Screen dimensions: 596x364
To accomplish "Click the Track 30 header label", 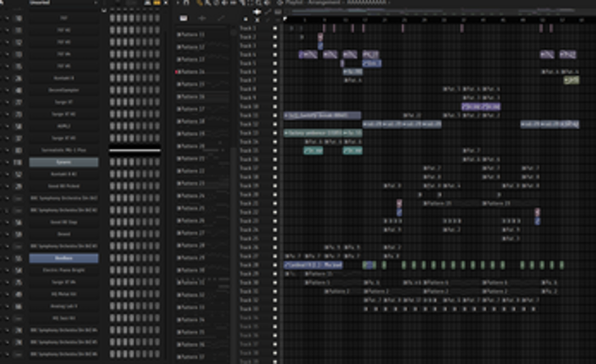I will tap(249, 283).
